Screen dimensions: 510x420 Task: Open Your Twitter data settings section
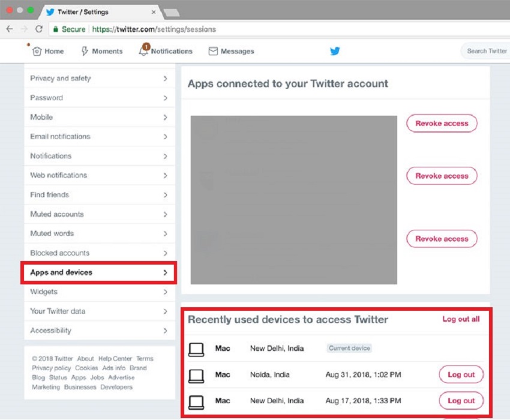pyautogui.click(x=58, y=311)
